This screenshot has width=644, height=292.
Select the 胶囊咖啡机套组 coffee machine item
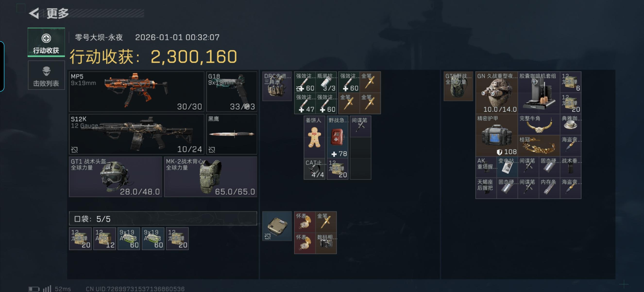click(x=539, y=93)
